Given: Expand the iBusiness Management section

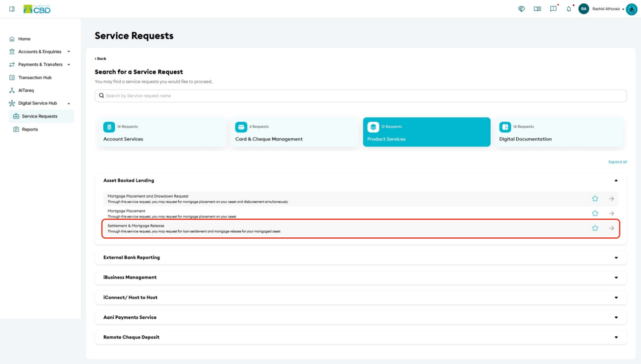Looking at the screenshot, I should point(616,278).
